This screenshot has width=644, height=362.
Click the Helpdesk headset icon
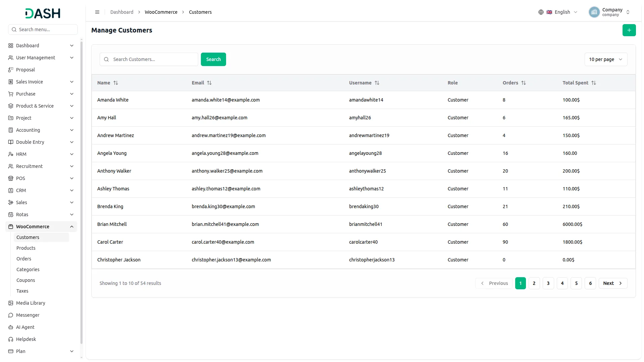[x=11, y=339]
